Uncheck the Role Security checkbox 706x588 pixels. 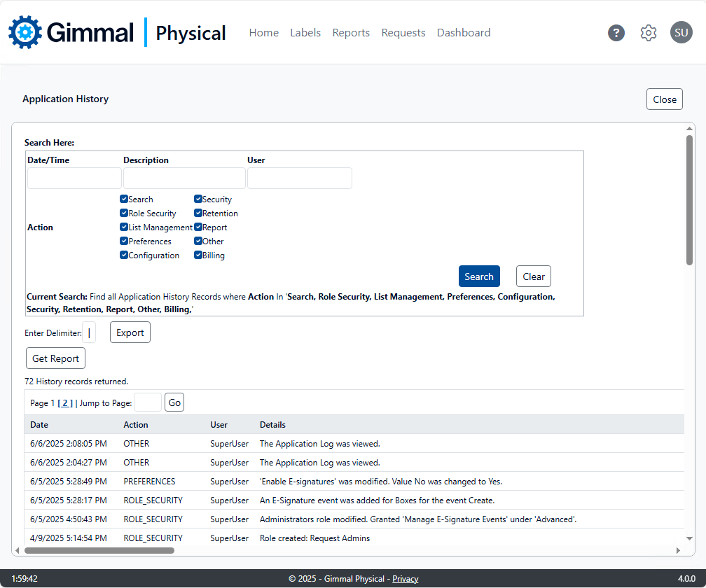(124, 213)
